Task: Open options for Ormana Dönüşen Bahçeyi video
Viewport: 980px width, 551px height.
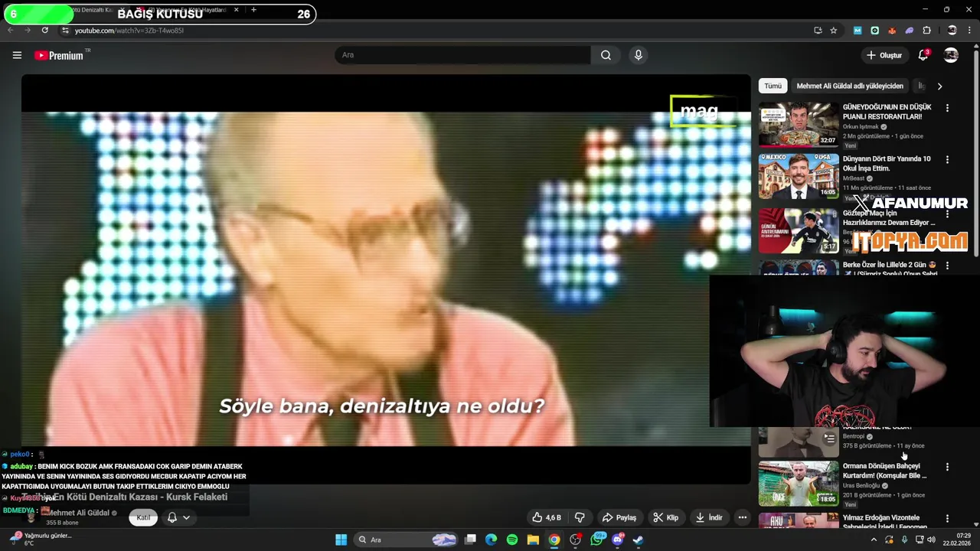Action: click(947, 467)
